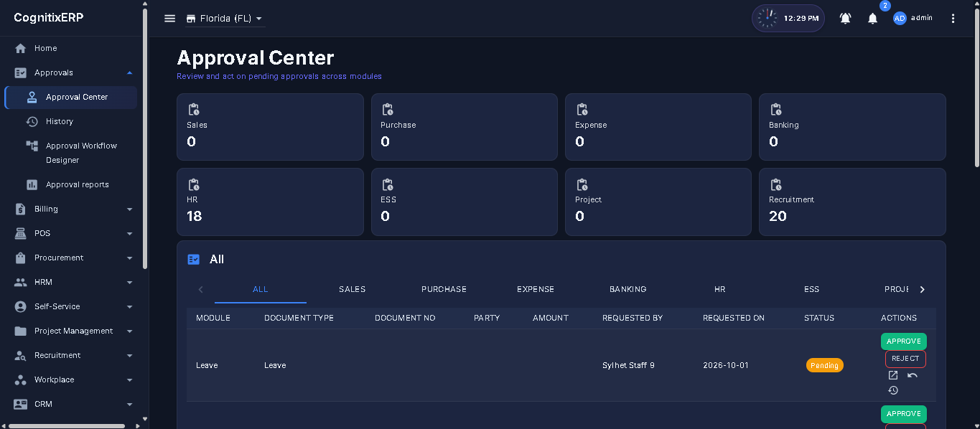980x429 pixels.
Task: Open notifications bell with badge 2
Action: pyautogui.click(x=872, y=19)
